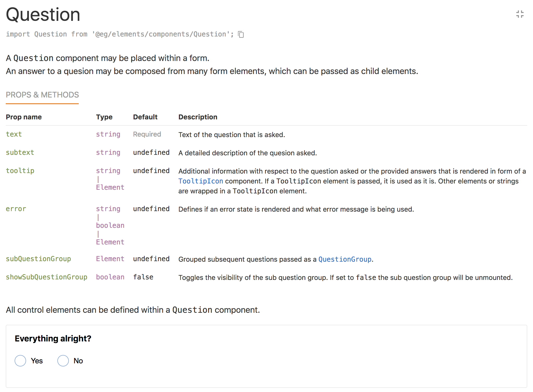
Task: Select the Yes radio button
Action: tap(20, 361)
